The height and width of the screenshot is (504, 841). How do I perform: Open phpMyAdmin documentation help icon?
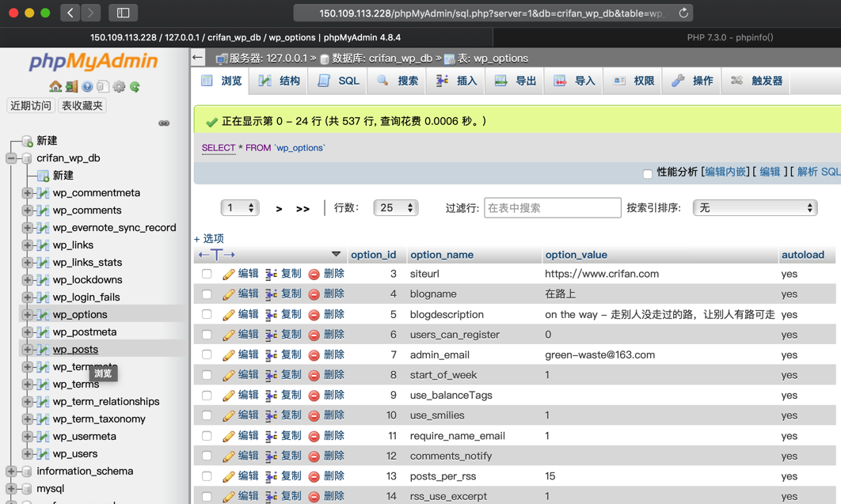(87, 86)
